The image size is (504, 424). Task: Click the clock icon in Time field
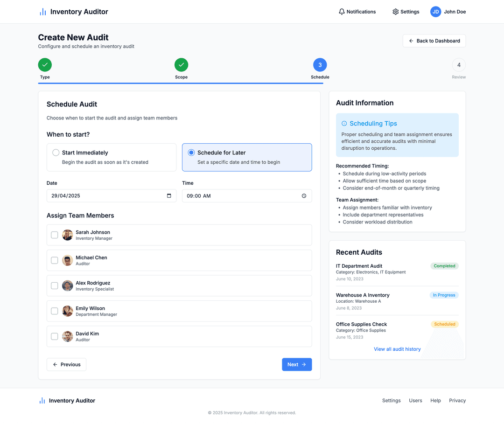(304, 196)
